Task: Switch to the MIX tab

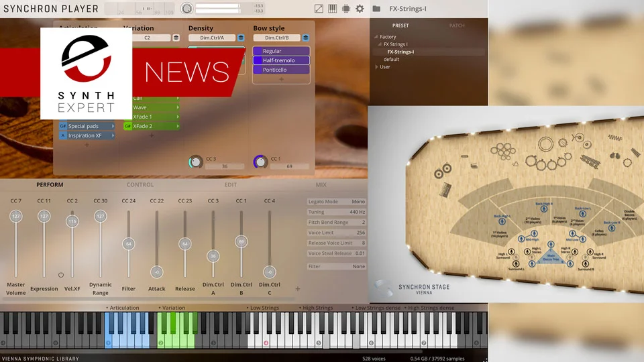Action: tap(321, 185)
